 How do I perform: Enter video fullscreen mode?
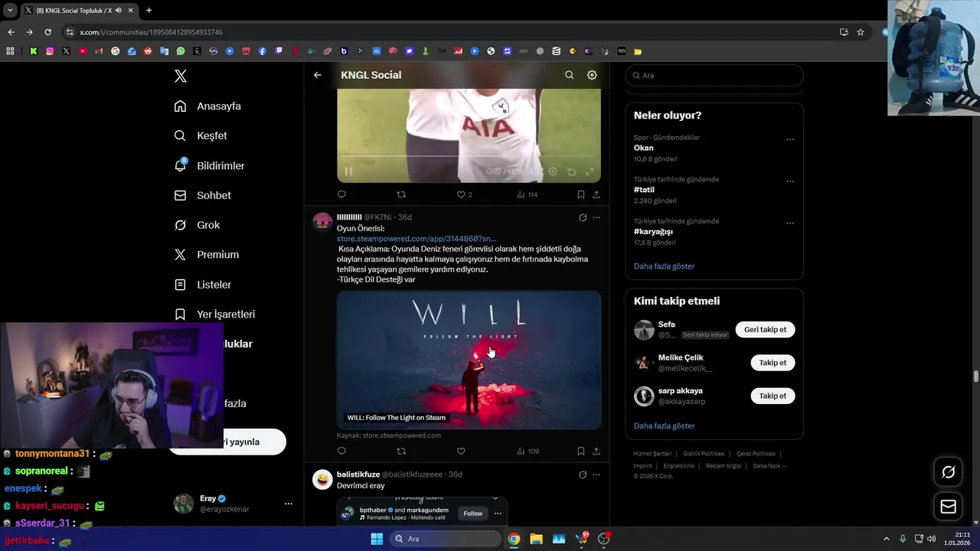click(590, 171)
